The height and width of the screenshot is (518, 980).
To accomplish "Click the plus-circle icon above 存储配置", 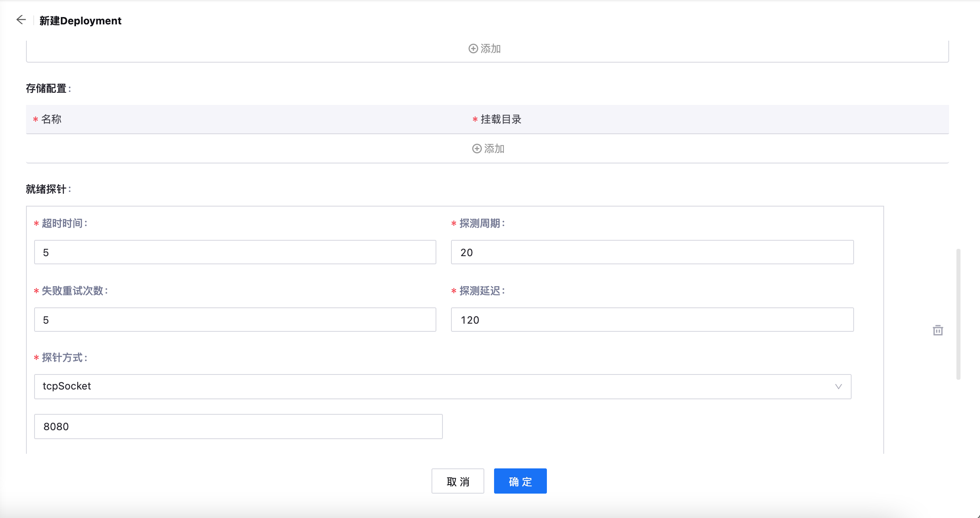I will (x=473, y=49).
